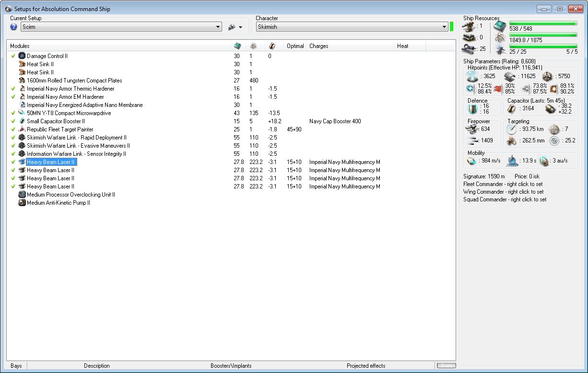The height and width of the screenshot is (373, 588).
Task: Toggle Sensor Integrity warfare link checkmark
Action: click(x=13, y=154)
